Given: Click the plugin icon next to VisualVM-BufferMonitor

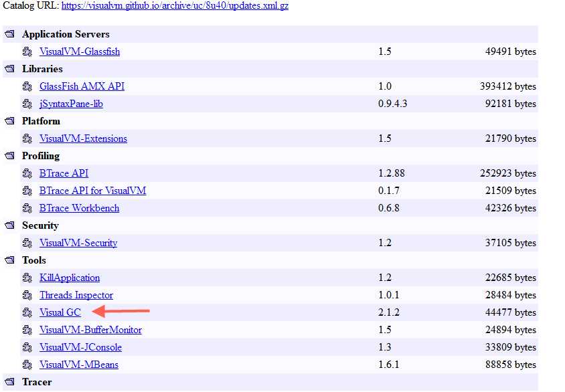Looking at the screenshot, I should point(27,330).
